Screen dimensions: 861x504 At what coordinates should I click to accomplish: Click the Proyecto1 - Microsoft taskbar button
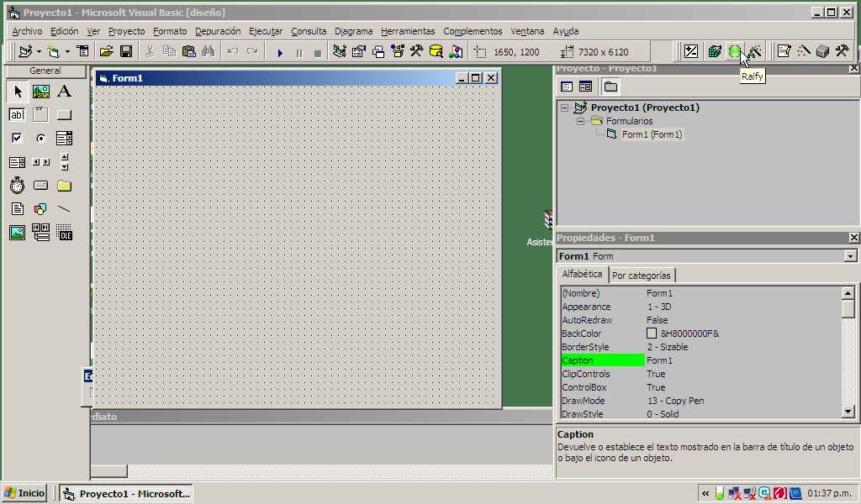pyautogui.click(x=126, y=494)
